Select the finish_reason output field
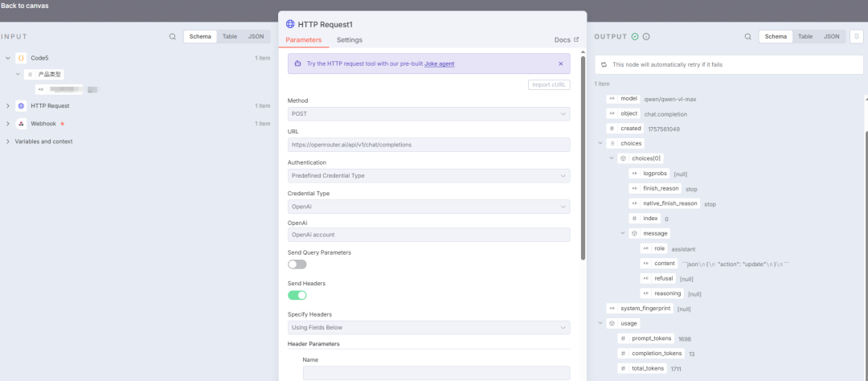The height and width of the screenshot is (381, 868). [x=656, y=188]
